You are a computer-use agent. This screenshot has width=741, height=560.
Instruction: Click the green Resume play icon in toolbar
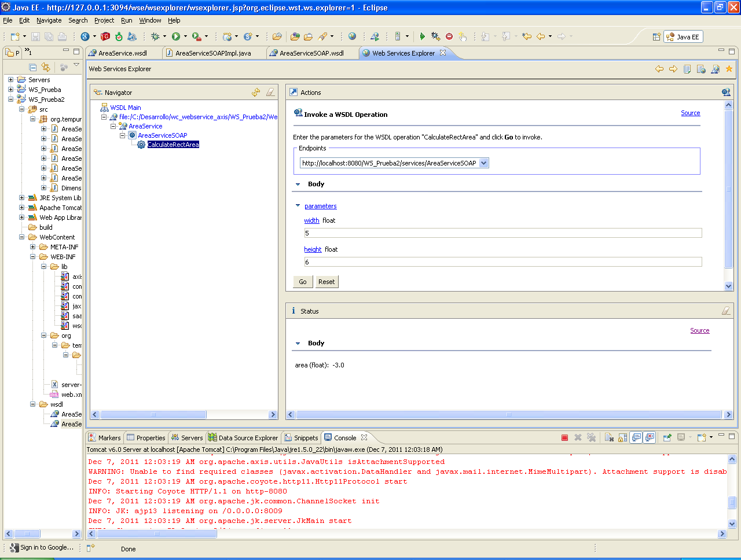[x=422, y=36]
